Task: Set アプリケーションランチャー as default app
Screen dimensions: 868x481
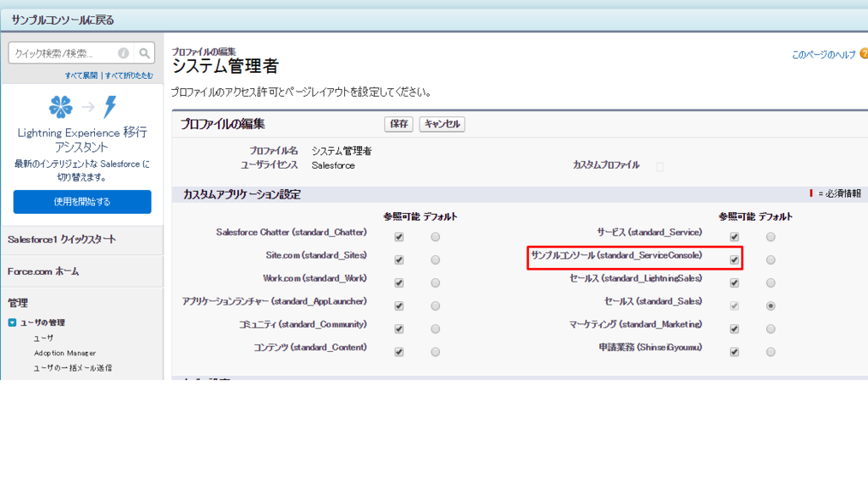Action: click(x=436, y=306)
